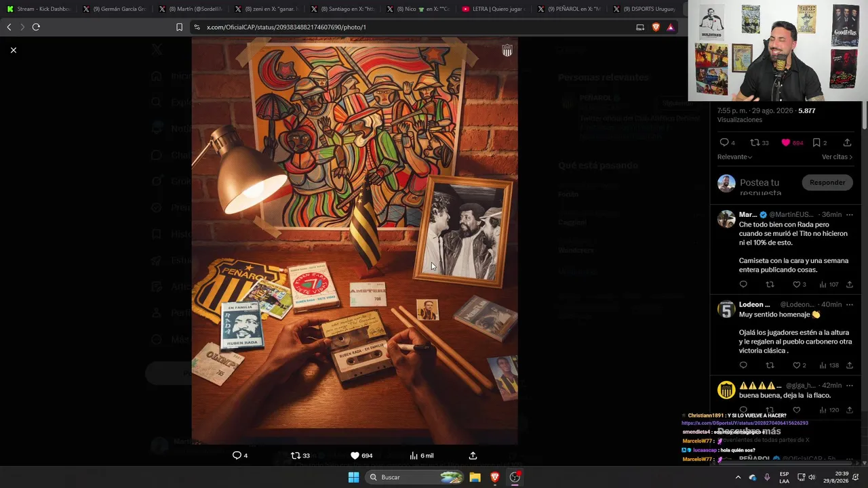The height and width of the screenshot is (488, 868).
Task: Click the taskbar Buscar search box
Action: coord(414,477)
